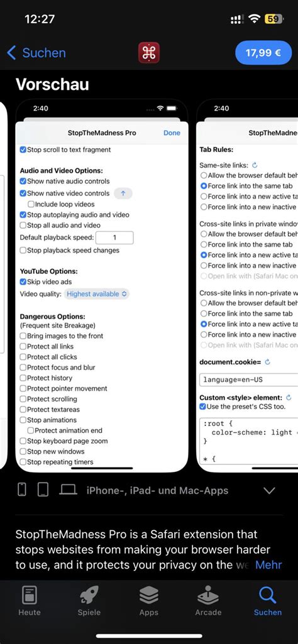Toggle Stop autoplaying audio and video
This screenshot has height=644, width=298.
pos(23,214)
